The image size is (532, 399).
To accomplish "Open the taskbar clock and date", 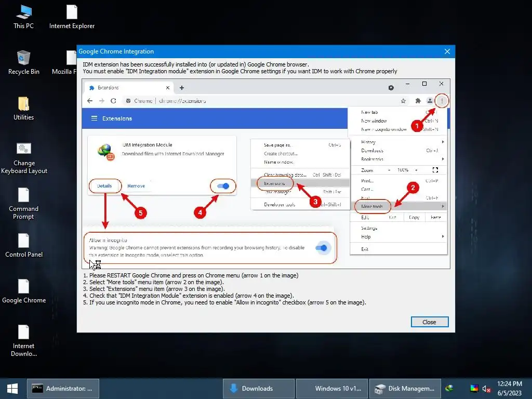I will pos(509,389).
